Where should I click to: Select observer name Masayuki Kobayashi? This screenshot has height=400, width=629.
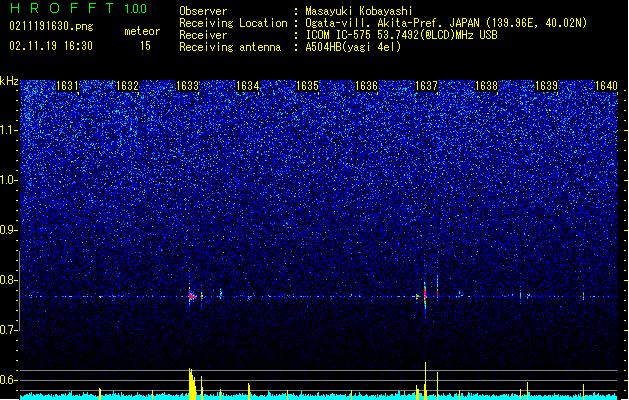click(x=359, y=11)
